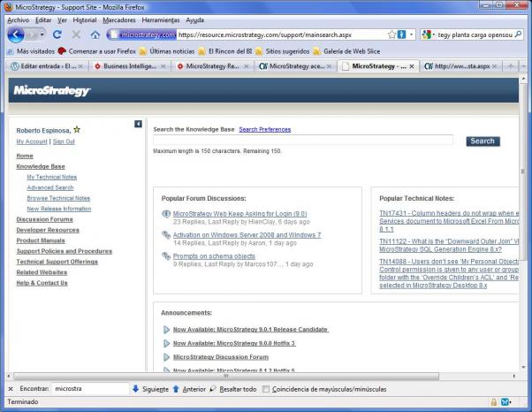This screenshot has width=532, height=412.
Task: Expand the 9.0.1 Release Candidate announcement
Action: pos(166,330)
